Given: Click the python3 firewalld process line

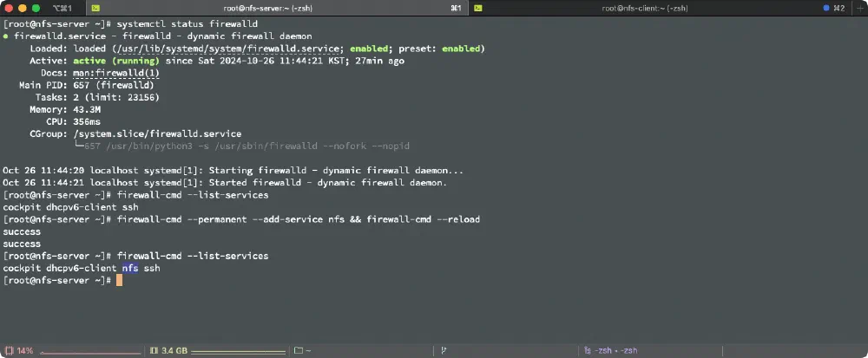Looking at the screenshot, I should point(241,146).
